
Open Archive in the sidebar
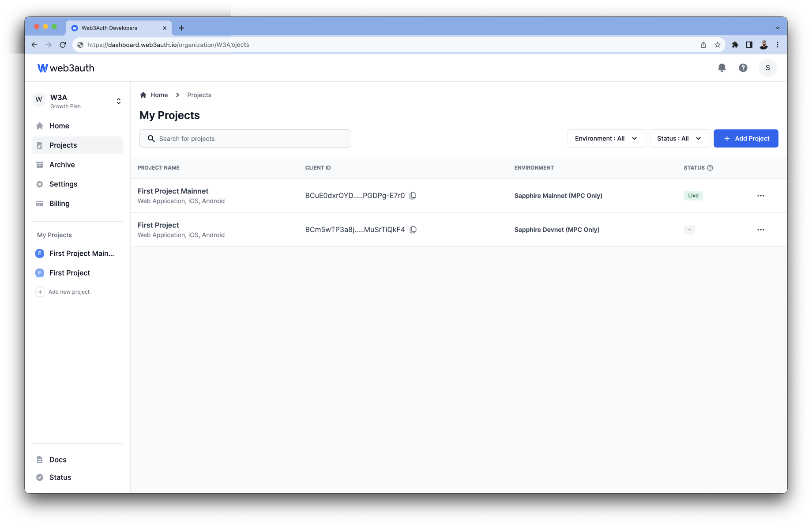pos(77,165)
